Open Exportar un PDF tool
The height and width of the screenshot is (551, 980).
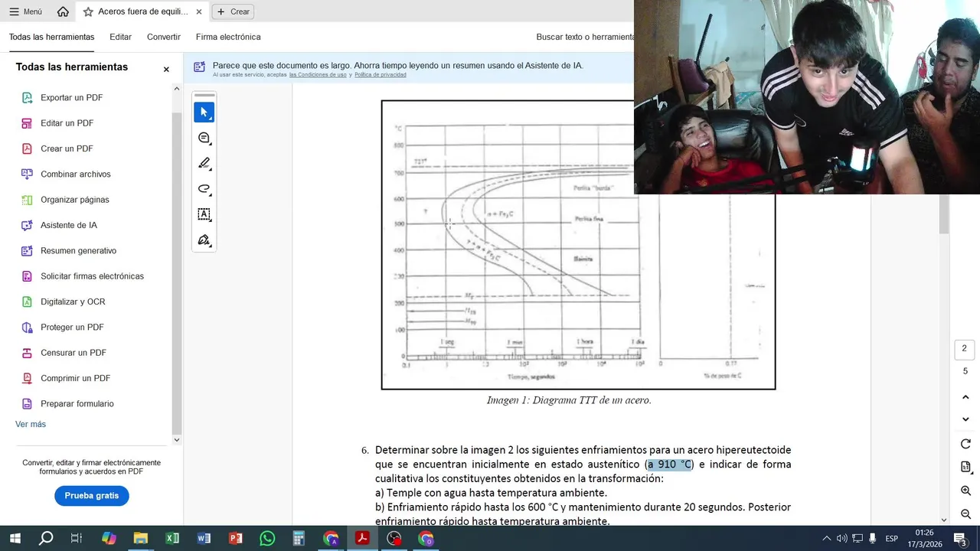71,97
